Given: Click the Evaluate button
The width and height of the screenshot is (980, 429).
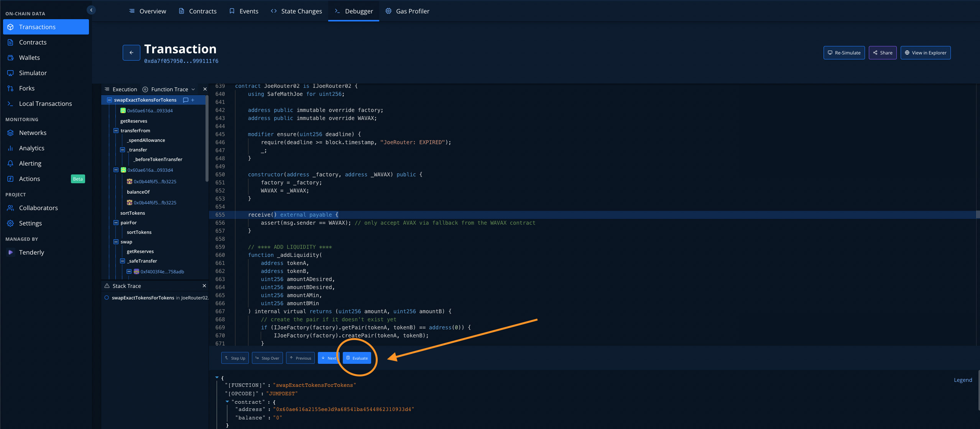Looking at the screenshot, I should [357, 358].
